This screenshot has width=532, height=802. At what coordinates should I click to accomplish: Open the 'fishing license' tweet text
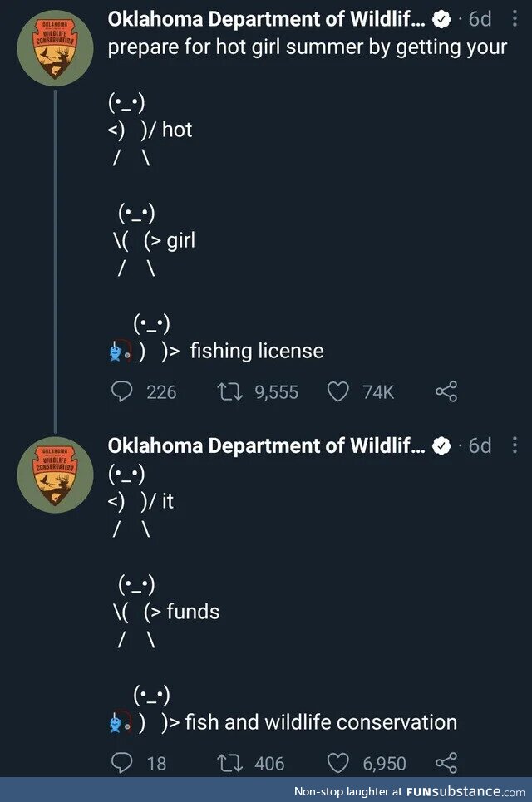[256, 351]
